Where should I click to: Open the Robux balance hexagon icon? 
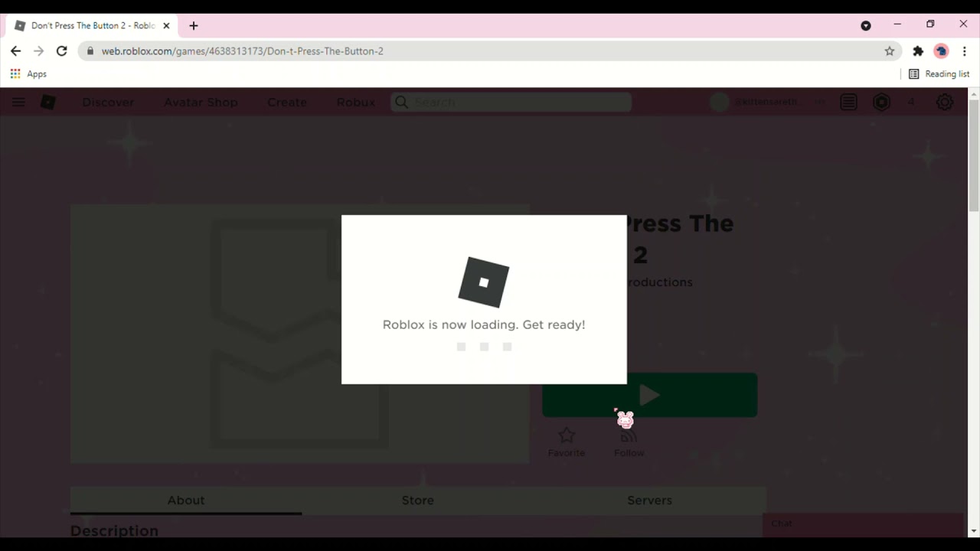pyautogui.click(x=882, y=102)
